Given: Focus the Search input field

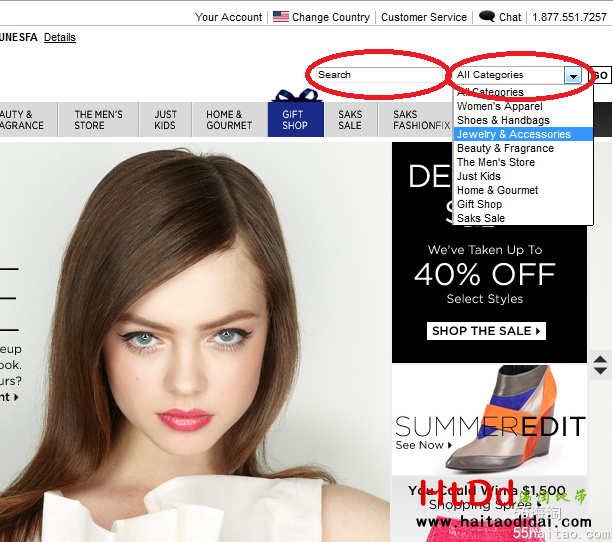Looking at the screenshot, I should pos(379,75).
